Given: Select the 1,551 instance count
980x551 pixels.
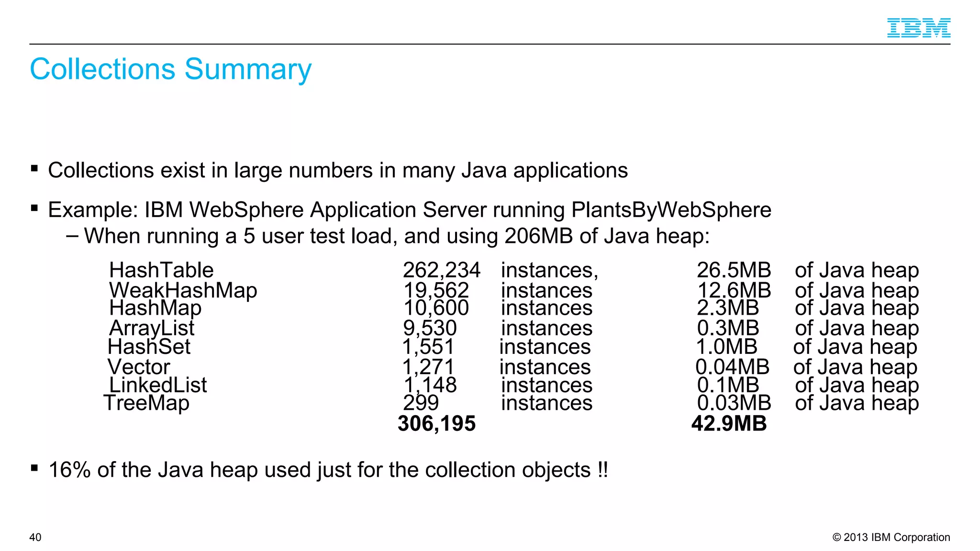Looking at the screenshot, I should coord(428,347).
